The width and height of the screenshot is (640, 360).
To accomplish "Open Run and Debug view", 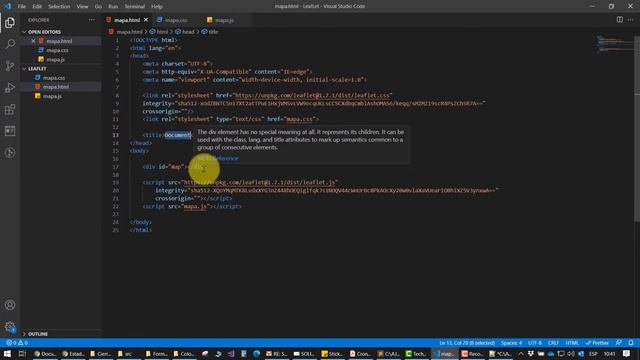I will pos(10,87).
